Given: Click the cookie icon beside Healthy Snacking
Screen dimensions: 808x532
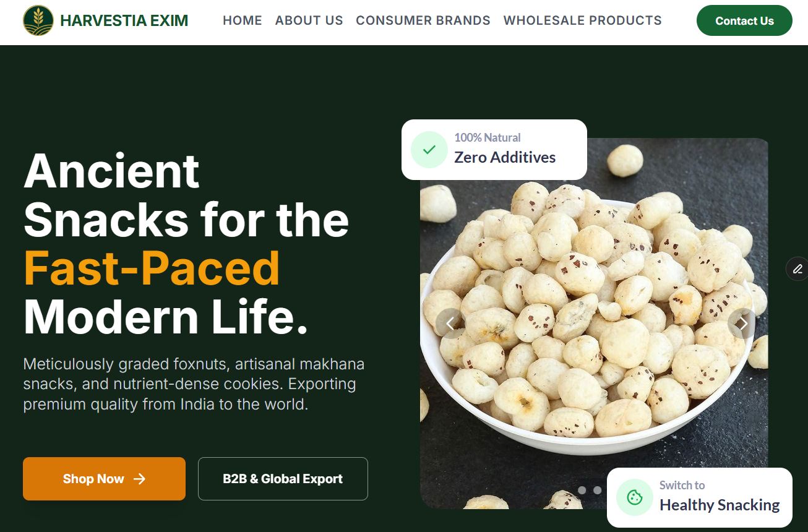Looking at the screenshot, I should coord(634,497).
